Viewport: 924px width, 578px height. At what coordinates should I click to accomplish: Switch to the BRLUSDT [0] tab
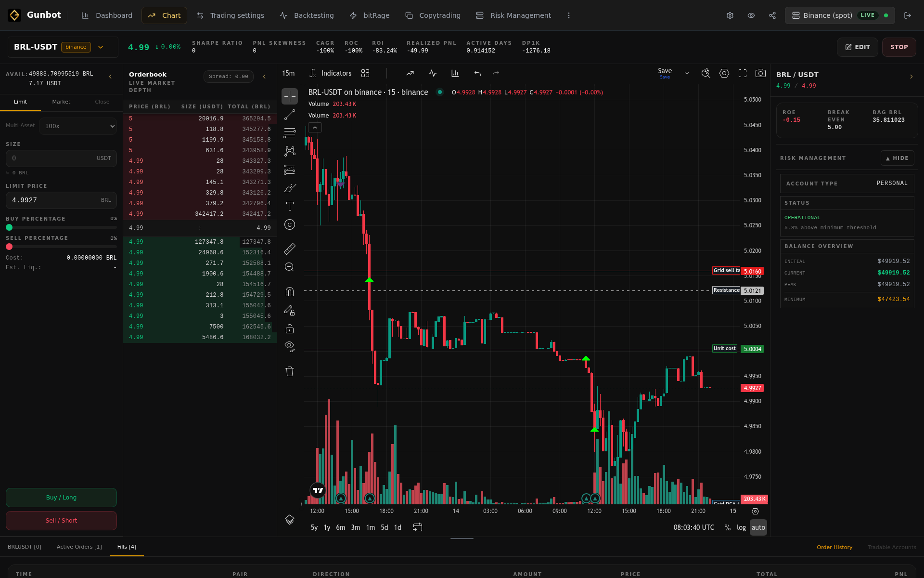tap(25, 547)
